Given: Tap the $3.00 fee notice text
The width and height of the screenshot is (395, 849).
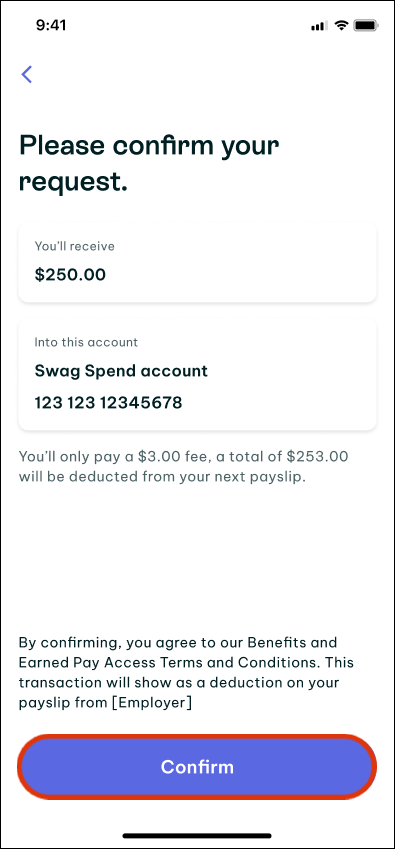Looking at the screenshot, I should (183, 467).
